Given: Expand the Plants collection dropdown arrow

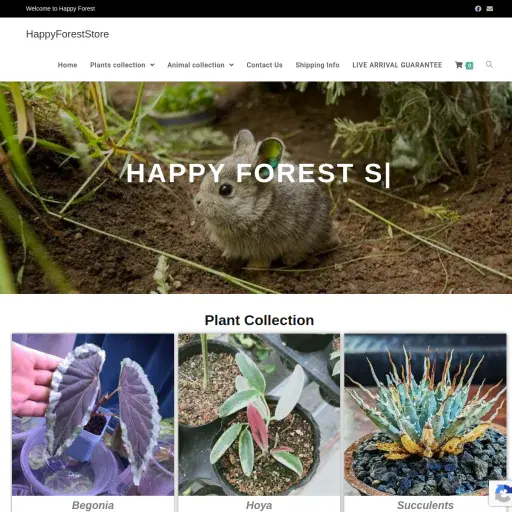Looking at the screenshot, I should pyautogui.click(x=152, y=65).
